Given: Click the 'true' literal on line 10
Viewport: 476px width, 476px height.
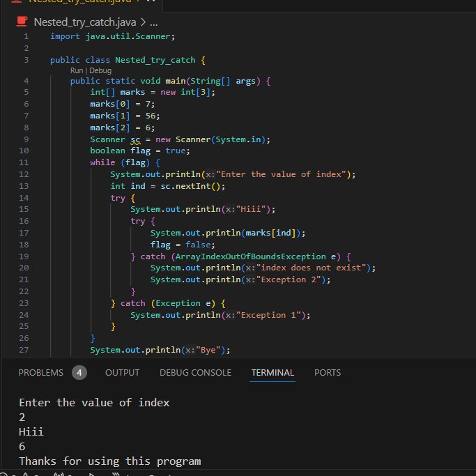Looking at the screenshot, I should 175,151.
